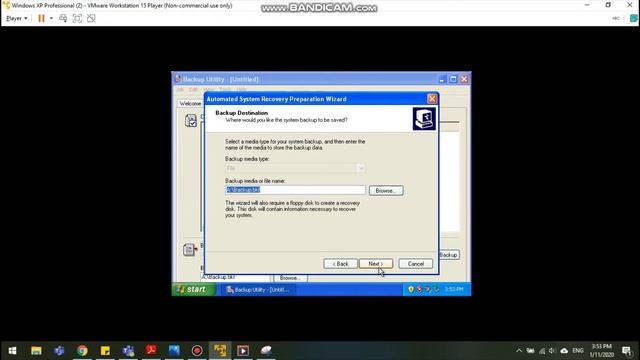Click Browse next to backup file name

[386, 191]
